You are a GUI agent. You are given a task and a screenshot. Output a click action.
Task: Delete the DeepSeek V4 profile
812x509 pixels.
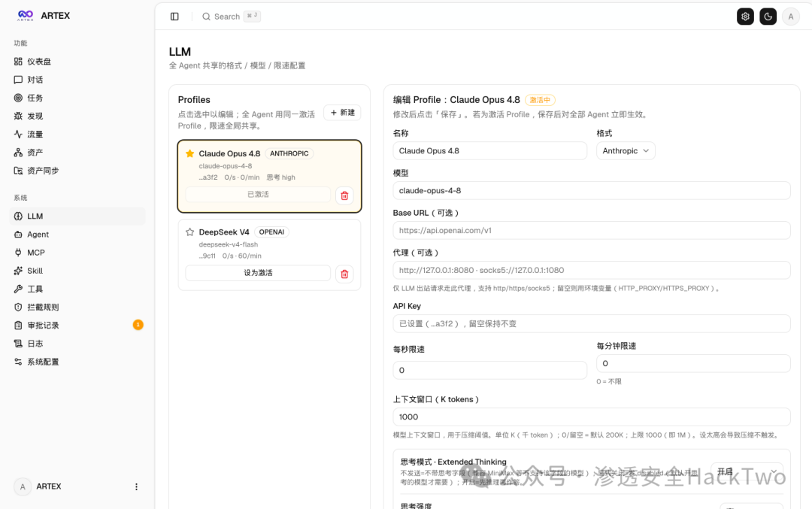pos(344,274)
